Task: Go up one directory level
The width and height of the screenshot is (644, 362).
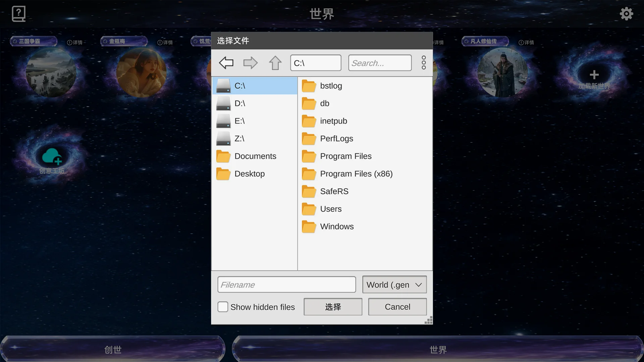Action: [x=275, y=63]
